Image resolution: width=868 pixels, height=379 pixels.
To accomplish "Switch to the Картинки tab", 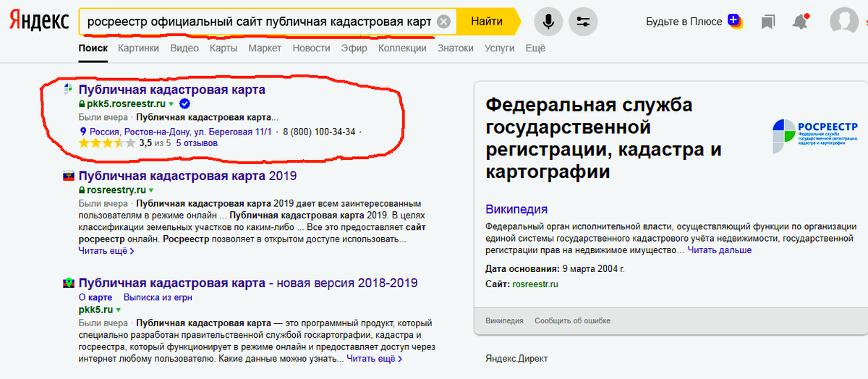I will click(139, 48).
